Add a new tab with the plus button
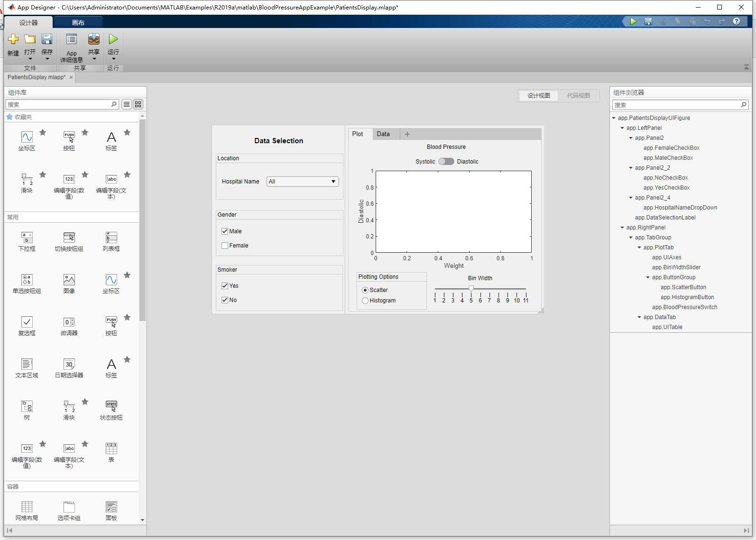756x540 pixels. (407, 134)
